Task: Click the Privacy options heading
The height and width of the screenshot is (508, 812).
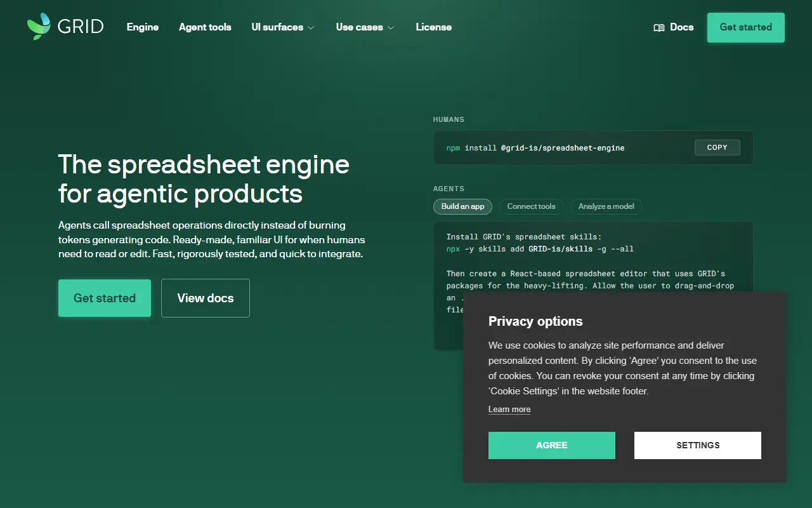Action: pyautogui.click(x=535, y=321)
